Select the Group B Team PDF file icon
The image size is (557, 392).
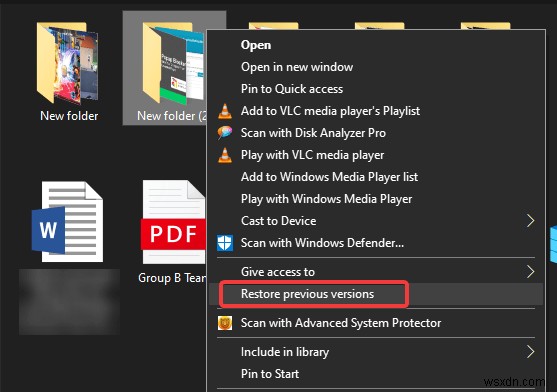tap(174, 222)
